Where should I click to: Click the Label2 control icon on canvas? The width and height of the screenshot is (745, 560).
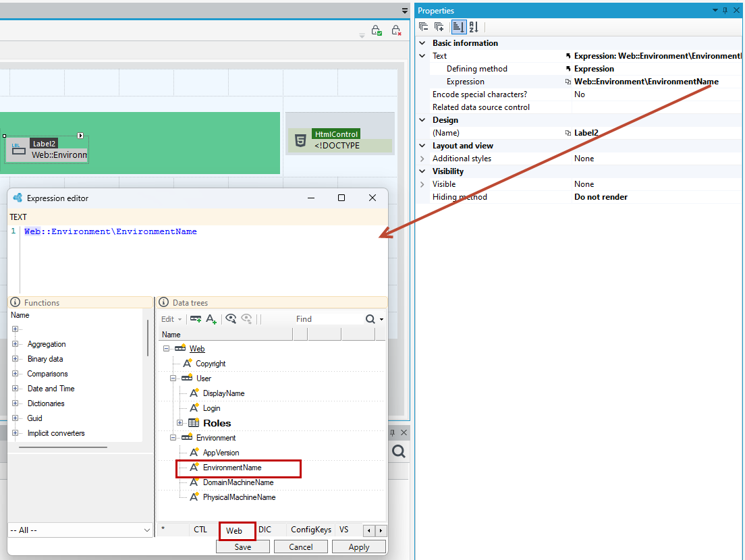(x=19, y=150)
